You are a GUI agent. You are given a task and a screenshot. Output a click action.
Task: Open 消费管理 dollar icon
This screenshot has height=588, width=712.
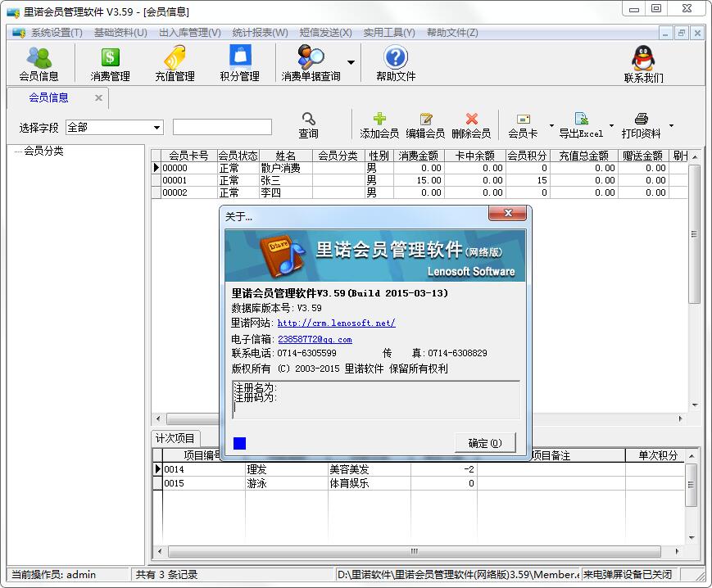click(110, 57)
